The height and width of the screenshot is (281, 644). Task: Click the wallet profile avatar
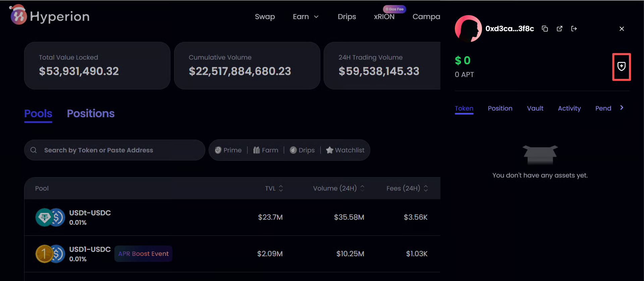click(468, 29)
